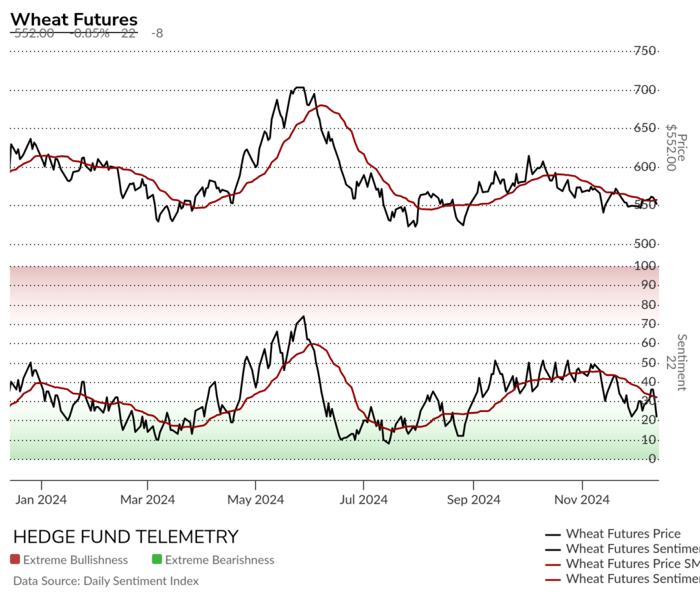
Task: Click the Extreme Bullishness red swatch
Action: tap(15, 560)
